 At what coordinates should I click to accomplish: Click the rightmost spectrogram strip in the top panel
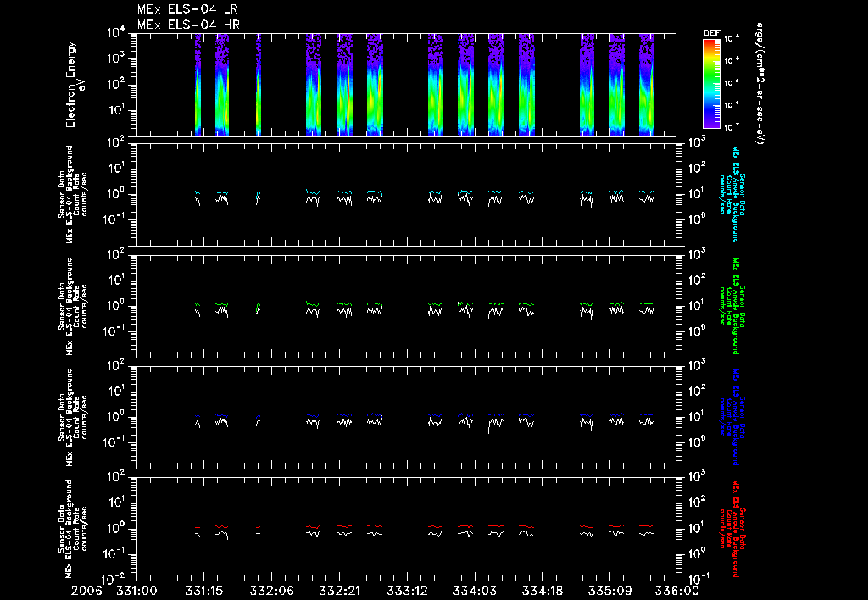click(x=647, y=85)
